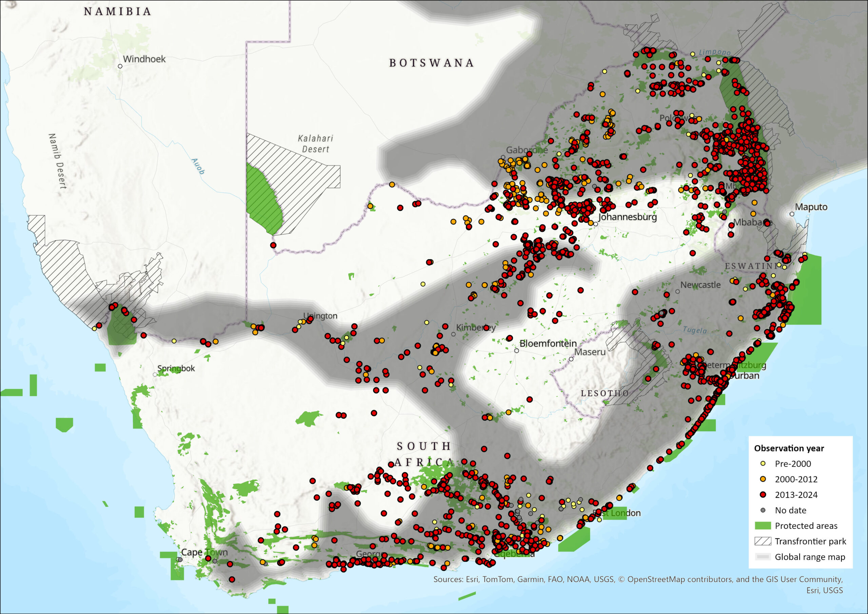Screen dimensions: 868x614
Task: Click the LESOTHO country label
Action: click(x=605, y=394)
